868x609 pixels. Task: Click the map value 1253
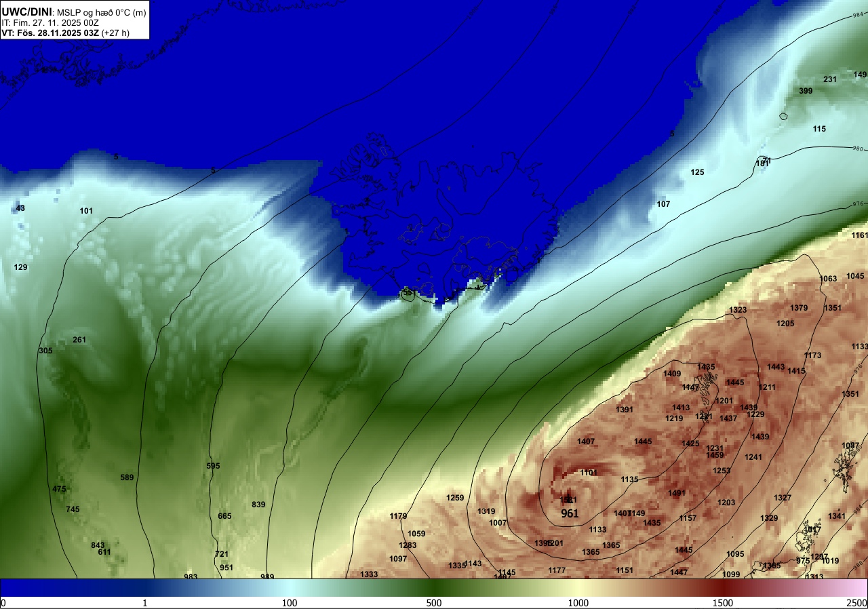tap(722, 471)
